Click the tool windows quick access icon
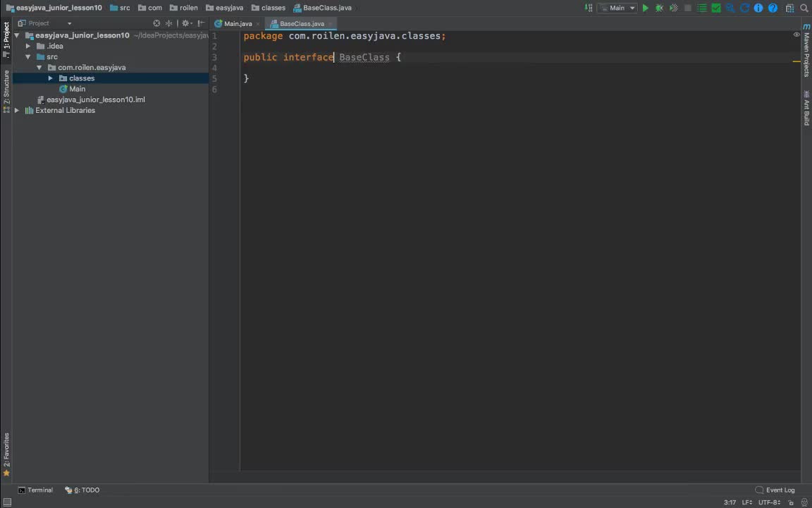The image size is (812, 508). click(x=7, y=503)
